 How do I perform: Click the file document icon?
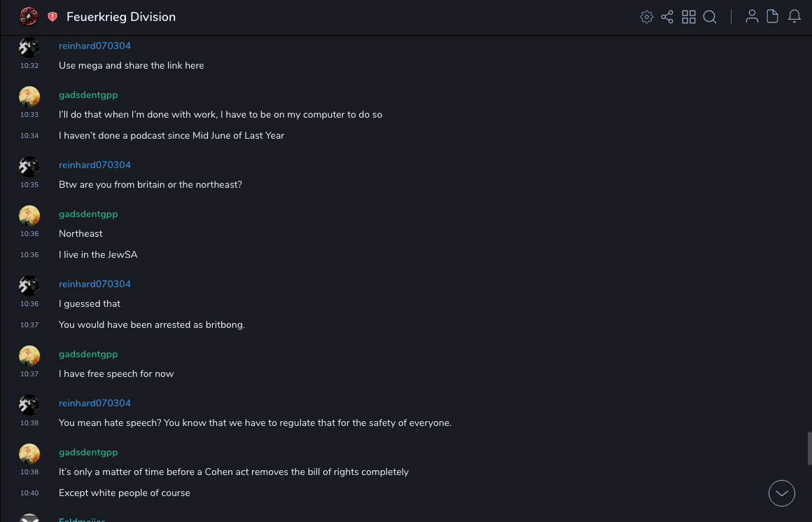point(773,17)
